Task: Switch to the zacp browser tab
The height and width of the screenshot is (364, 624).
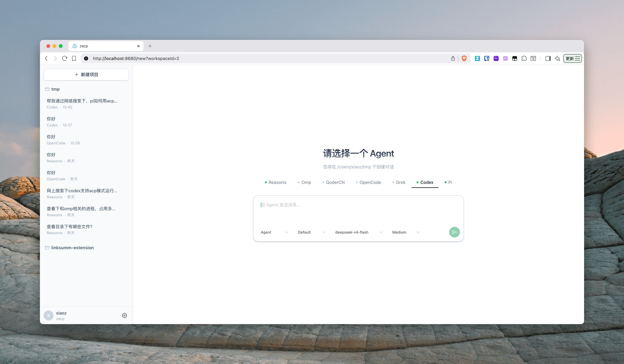Action: (106, 46)
